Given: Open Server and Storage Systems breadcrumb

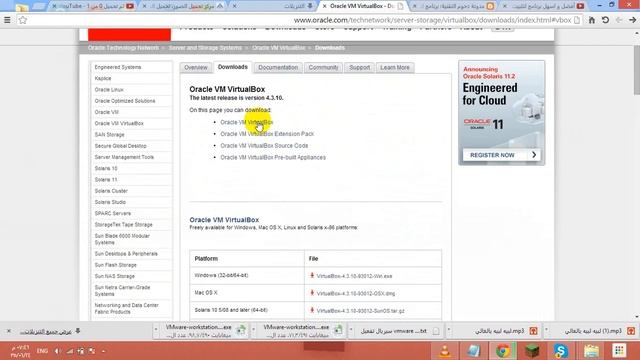Looking at the screenshot, I should click(x=205, y=48).
